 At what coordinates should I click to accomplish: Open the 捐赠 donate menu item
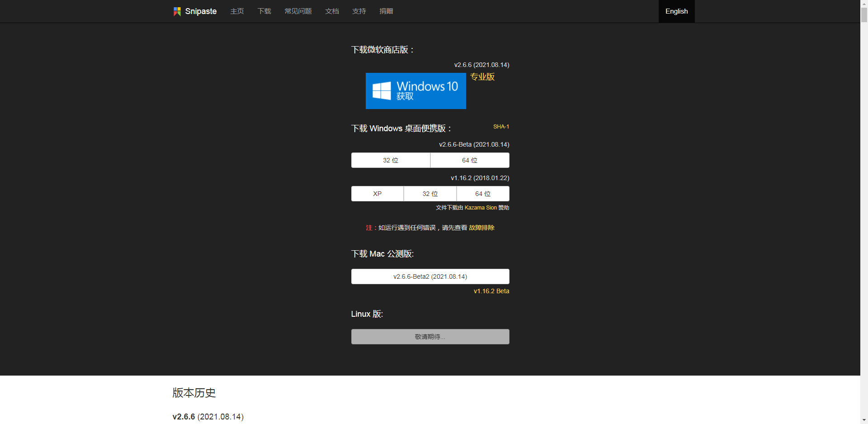[386, 11]
